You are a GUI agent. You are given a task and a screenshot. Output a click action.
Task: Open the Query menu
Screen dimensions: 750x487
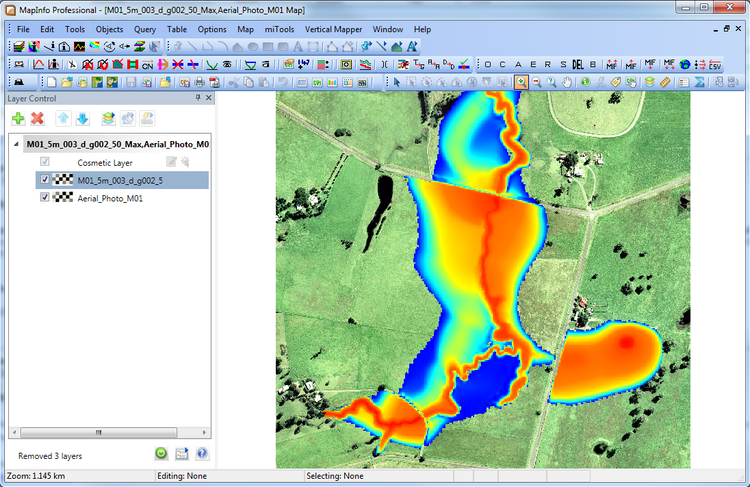(x=144, y=29)
